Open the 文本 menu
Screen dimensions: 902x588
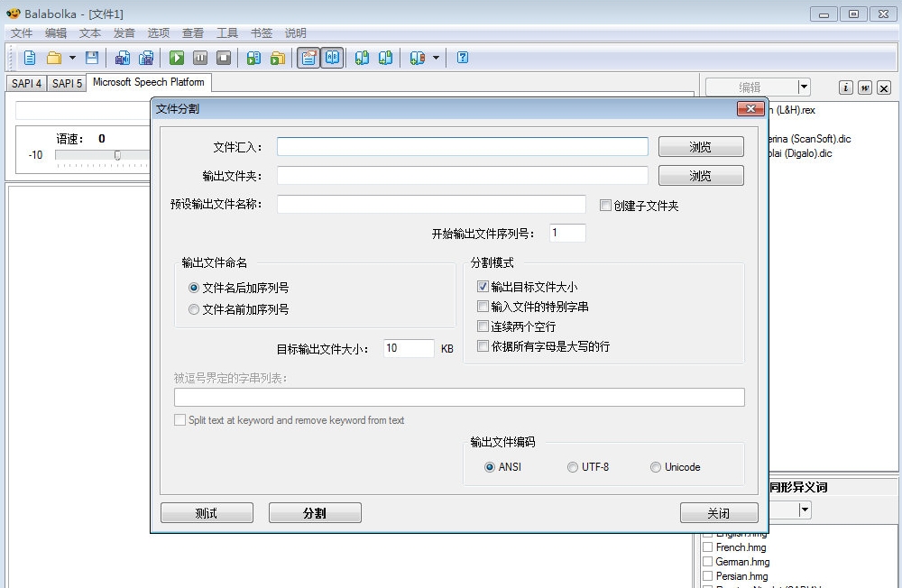point(89,32)
